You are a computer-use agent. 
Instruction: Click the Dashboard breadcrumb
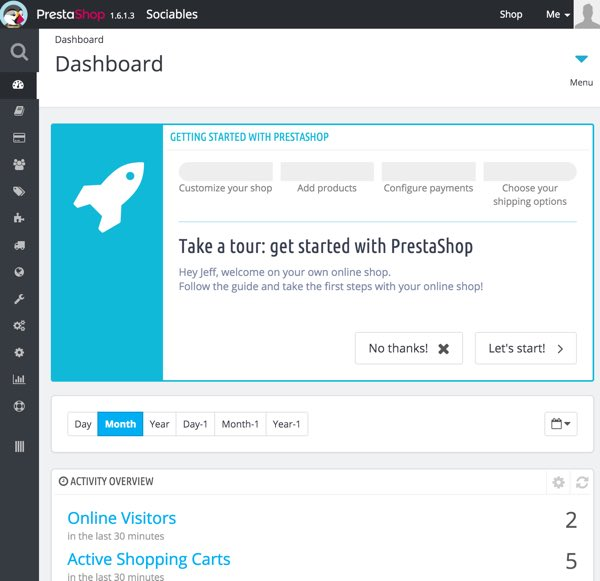79,39
